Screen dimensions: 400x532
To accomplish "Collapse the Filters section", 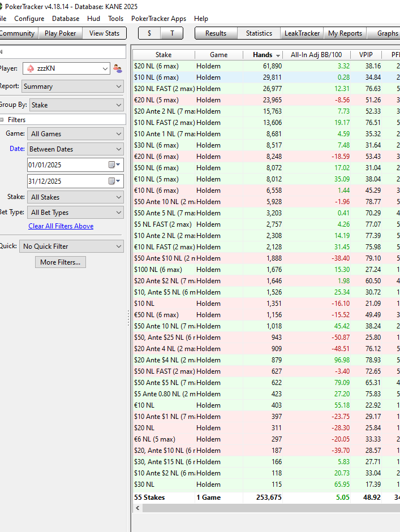I will [2, 120].
